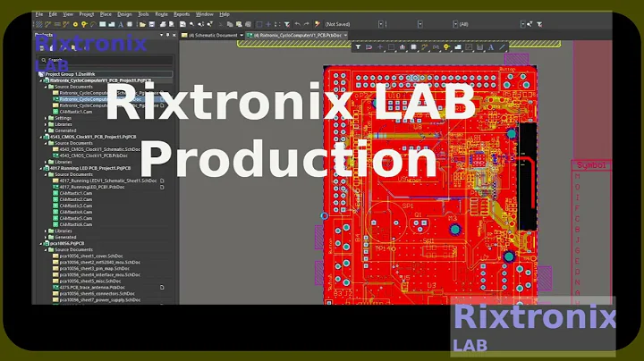This screenshot has height=361, width=644.
Task: Click the Zoom area magnifier icon
Action: pos(191,24)
